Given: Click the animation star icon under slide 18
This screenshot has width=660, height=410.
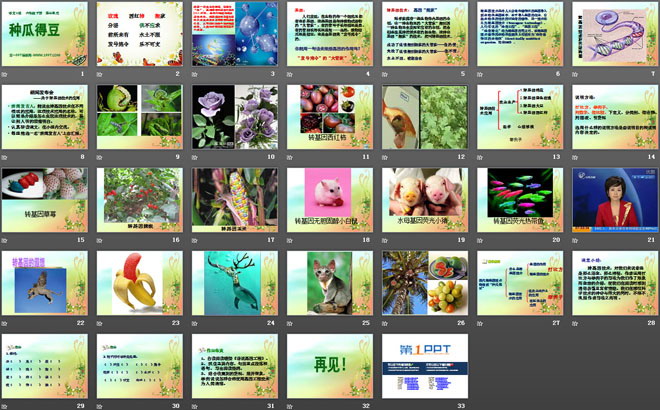Looking at the screenshot, I should click(290, 240).
